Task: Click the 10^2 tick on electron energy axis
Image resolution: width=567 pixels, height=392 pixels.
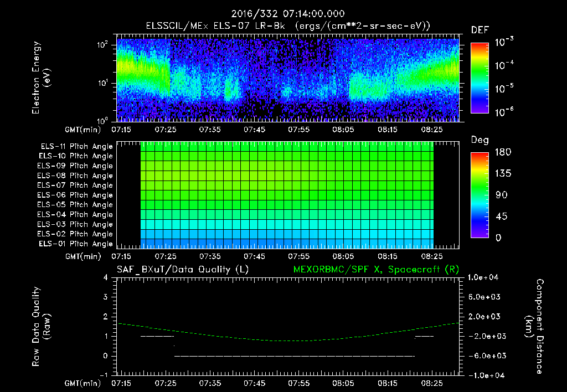Action: tap(102, 44)
